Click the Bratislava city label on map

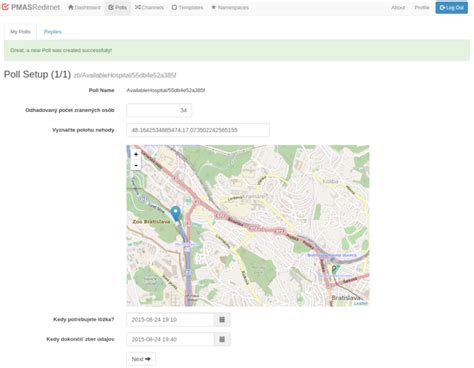pyautogui.click(x=347, y=298)
